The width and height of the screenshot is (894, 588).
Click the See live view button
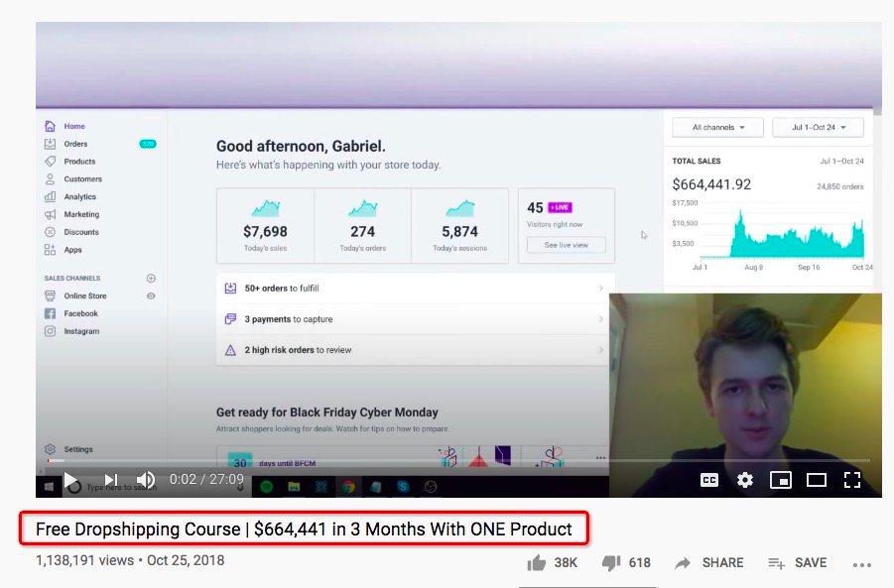[567, 245]
